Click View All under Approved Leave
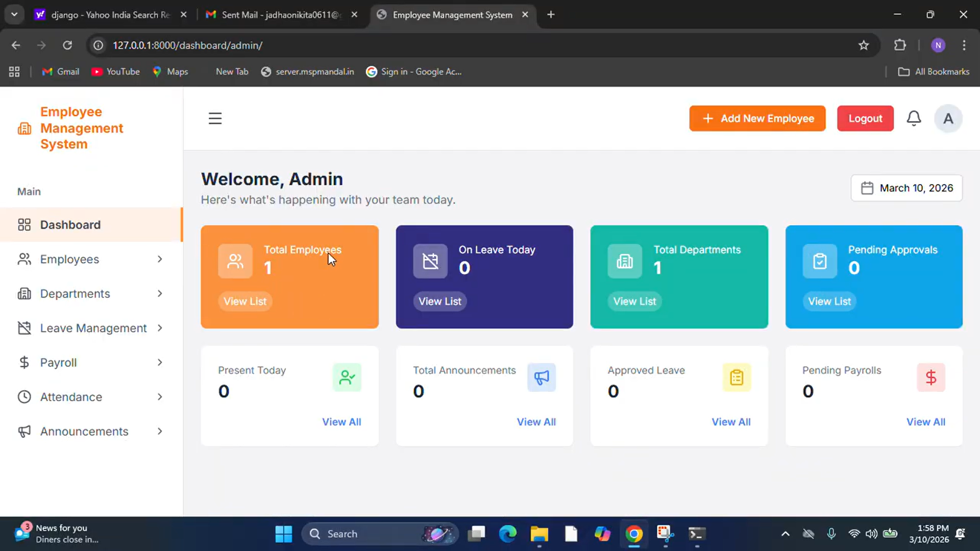The width and height of the screenshot is (980, 551). 731,422
